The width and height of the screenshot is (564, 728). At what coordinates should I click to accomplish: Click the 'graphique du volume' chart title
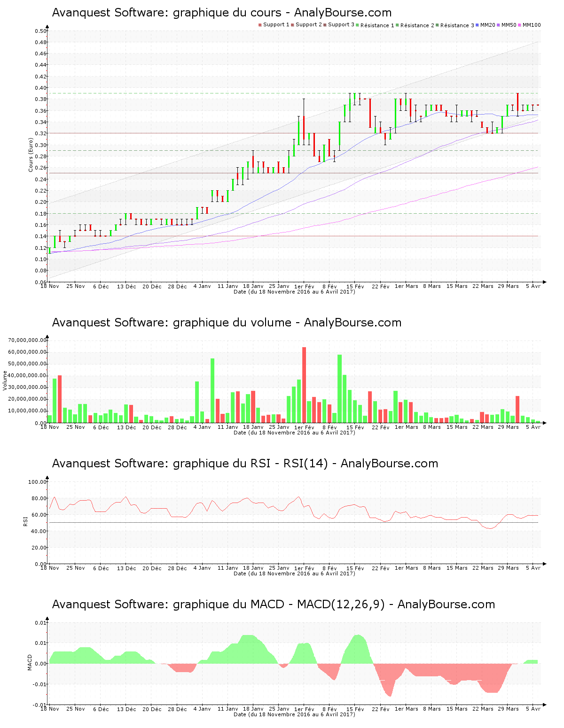tap(227, 323)
